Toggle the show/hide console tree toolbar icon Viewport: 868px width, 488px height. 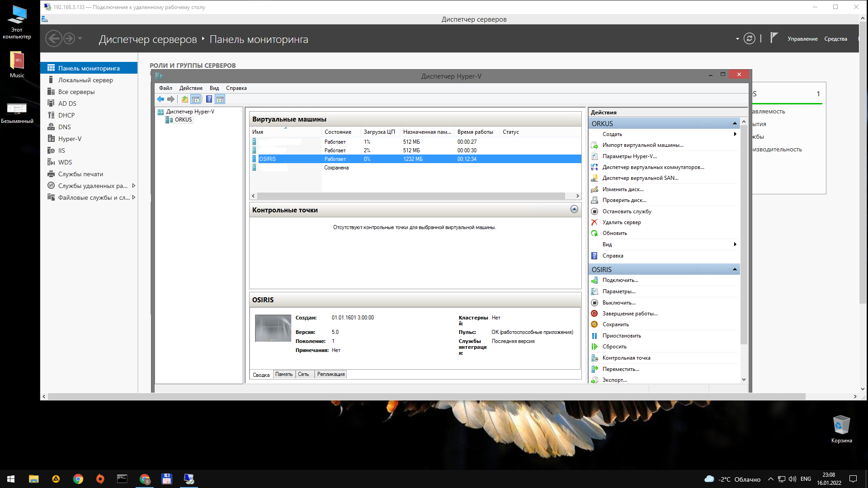(196, 99)
